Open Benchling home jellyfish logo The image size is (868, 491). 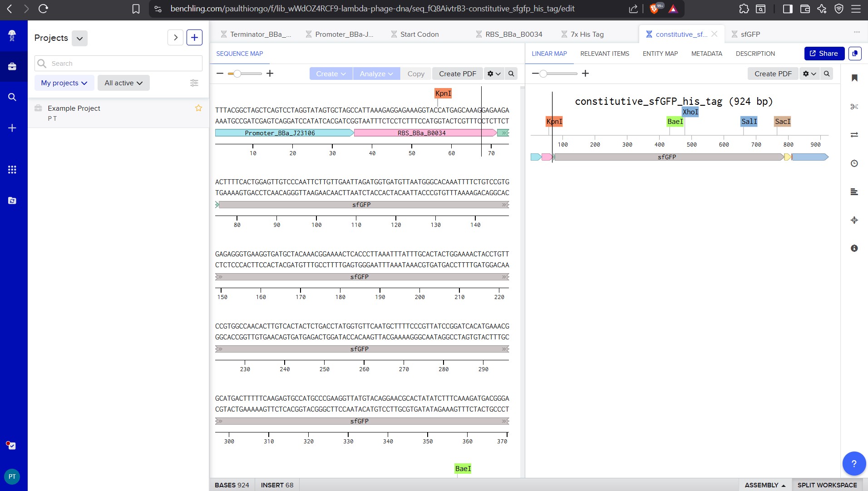point(12,35)
